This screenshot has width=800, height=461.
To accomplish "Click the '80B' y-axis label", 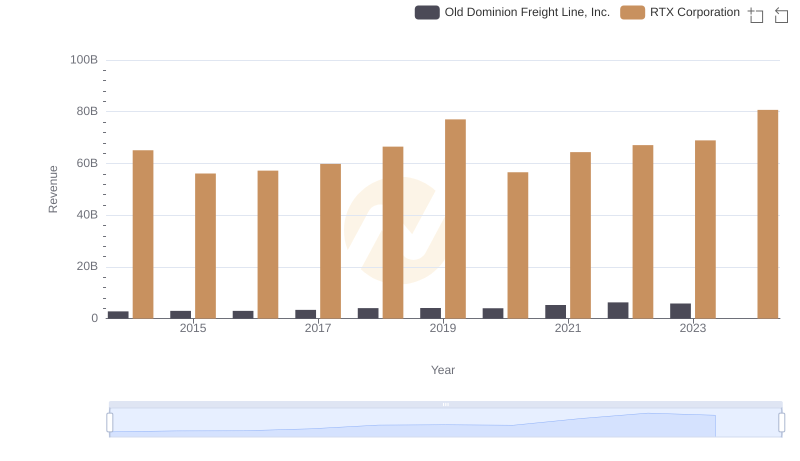I will (87, 111).
